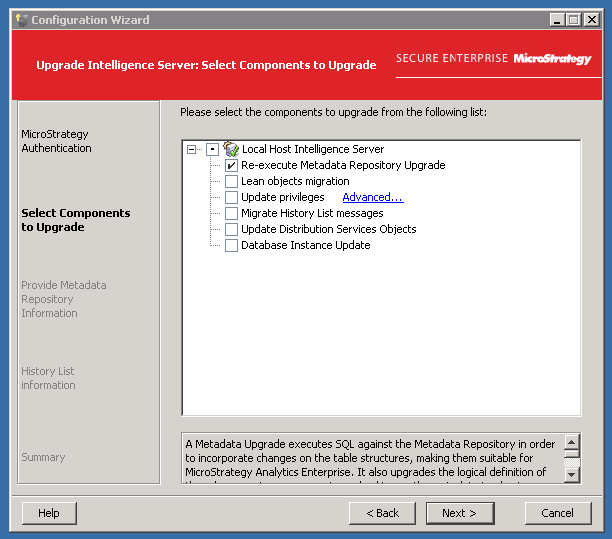
Task: Minimize the Configuration Wizard window
Action: 557,20
